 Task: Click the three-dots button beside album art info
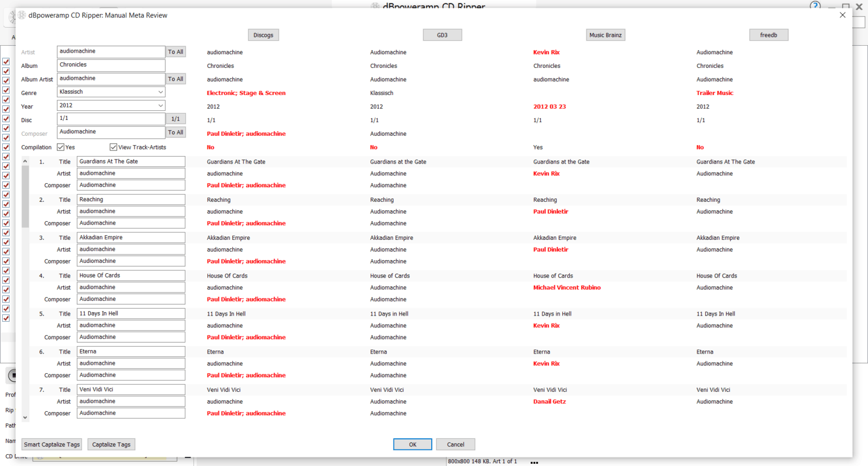534,462
